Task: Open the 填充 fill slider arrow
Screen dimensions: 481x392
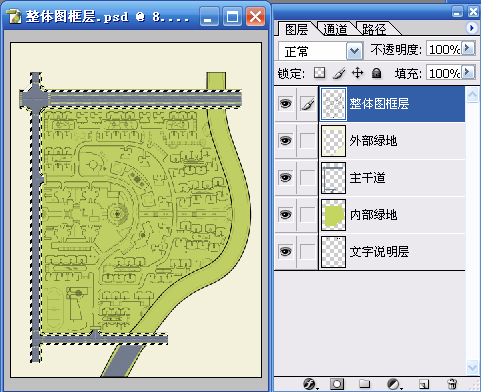Action: (468, 72)
